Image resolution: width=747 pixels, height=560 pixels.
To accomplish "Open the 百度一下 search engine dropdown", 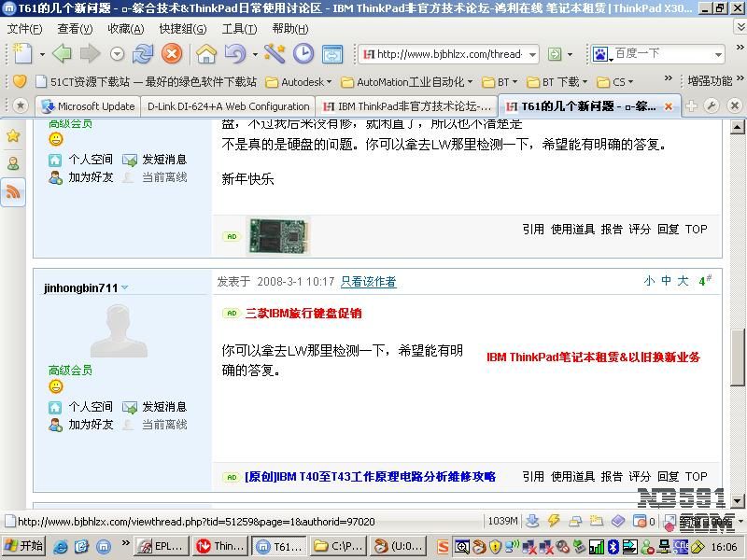I will [x=717, y=54].
